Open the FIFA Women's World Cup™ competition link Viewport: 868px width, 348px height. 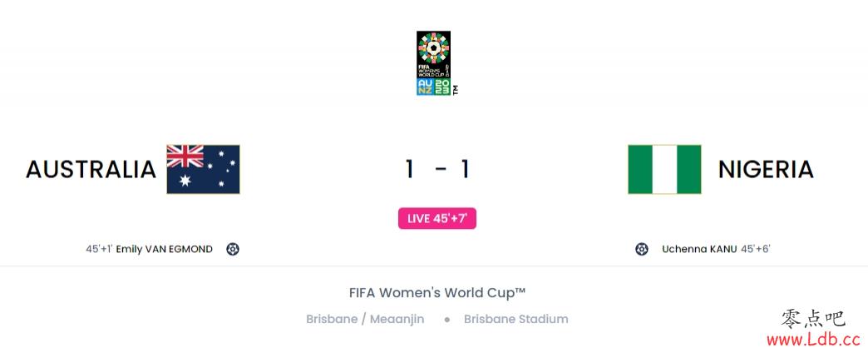point(437,292)
